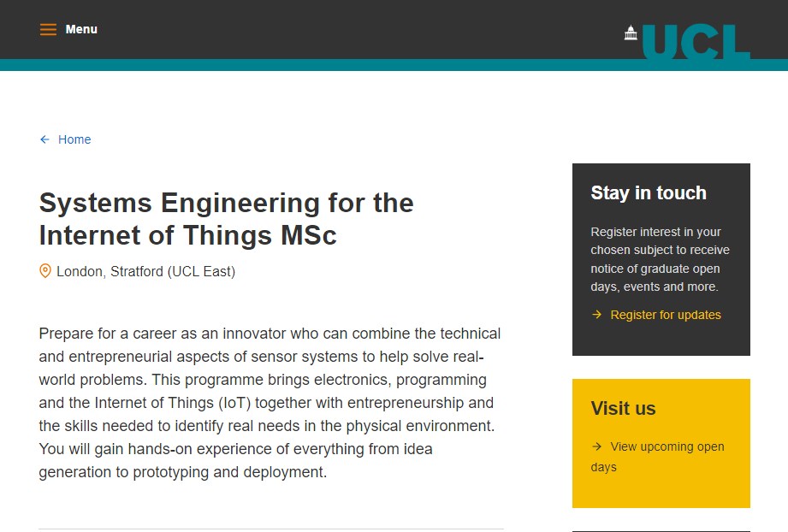Navigate to the Home breadcrumb link
The height and width of the screenshot is (532, 788).
click(x=74, y=139)
